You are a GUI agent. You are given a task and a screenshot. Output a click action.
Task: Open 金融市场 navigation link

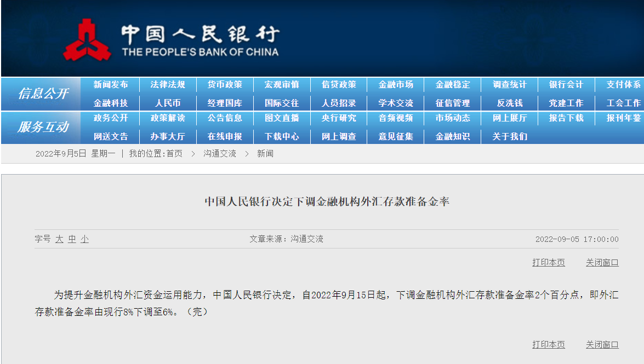[x=396, y=84]
